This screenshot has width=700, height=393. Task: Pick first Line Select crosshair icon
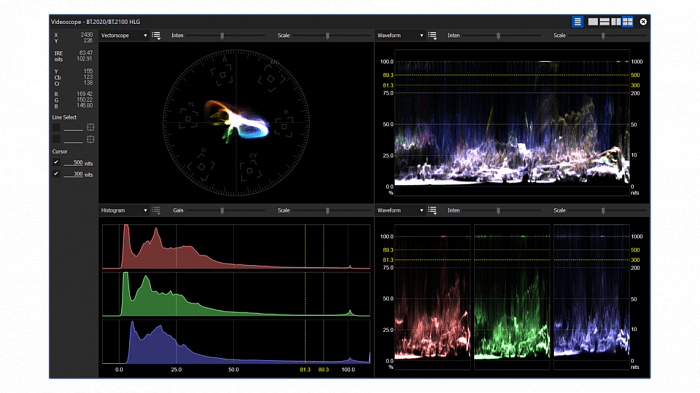[91, 127]
